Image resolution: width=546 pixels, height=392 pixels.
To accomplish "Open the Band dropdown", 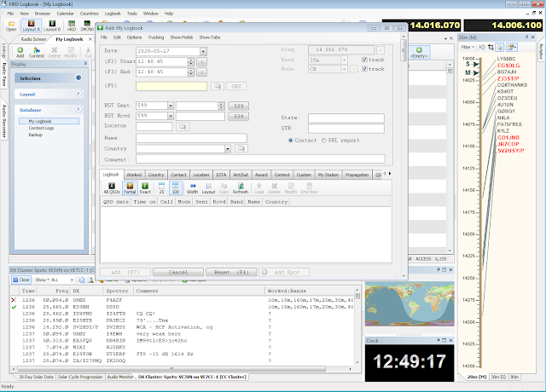I will [344, 60].
